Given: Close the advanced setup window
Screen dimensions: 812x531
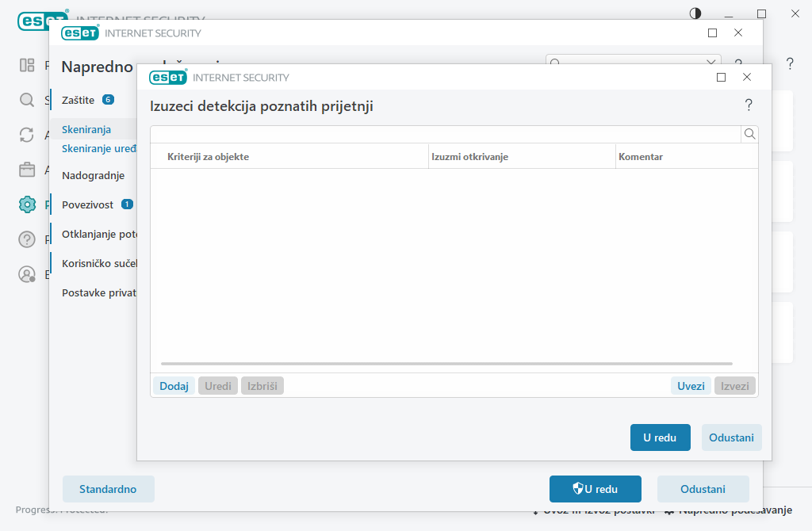Looking at the screenshot, I should pos(738,33).
